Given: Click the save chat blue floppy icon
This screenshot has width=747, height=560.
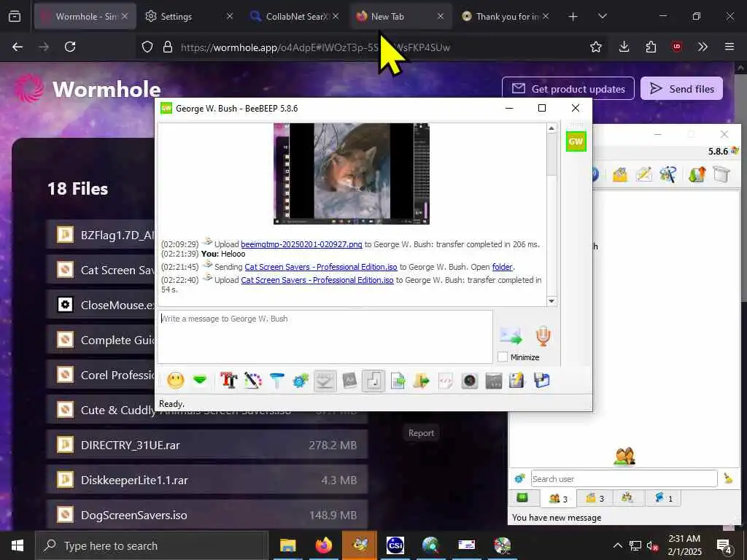Looking at the screenshot, I should pos(542,381).
